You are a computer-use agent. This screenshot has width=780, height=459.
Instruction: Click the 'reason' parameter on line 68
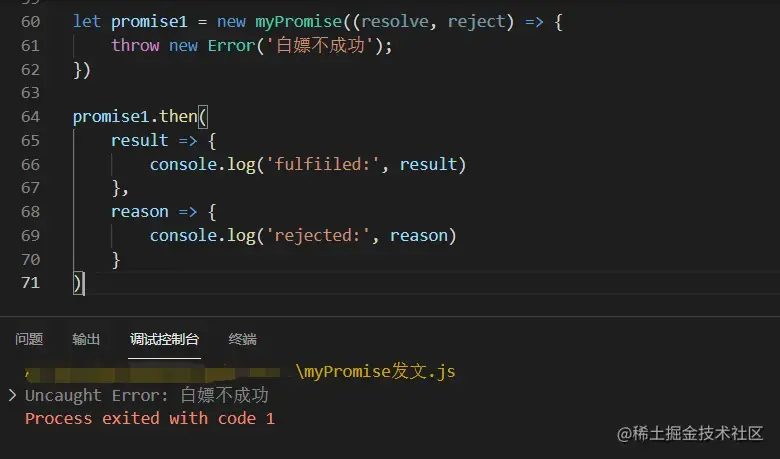coord(140,212)
